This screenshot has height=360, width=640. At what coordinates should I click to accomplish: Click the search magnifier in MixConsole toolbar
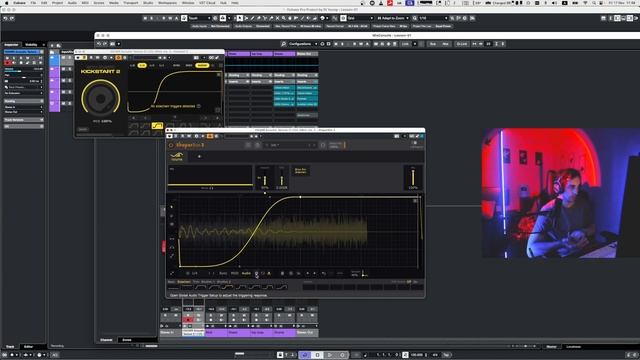[283, 44]
